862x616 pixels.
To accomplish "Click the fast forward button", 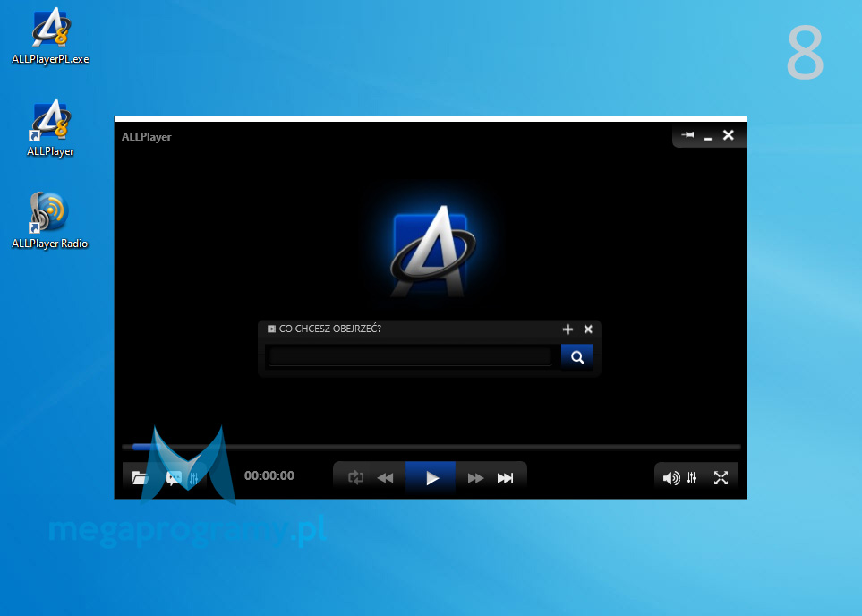I will click(x=475, y=478).
